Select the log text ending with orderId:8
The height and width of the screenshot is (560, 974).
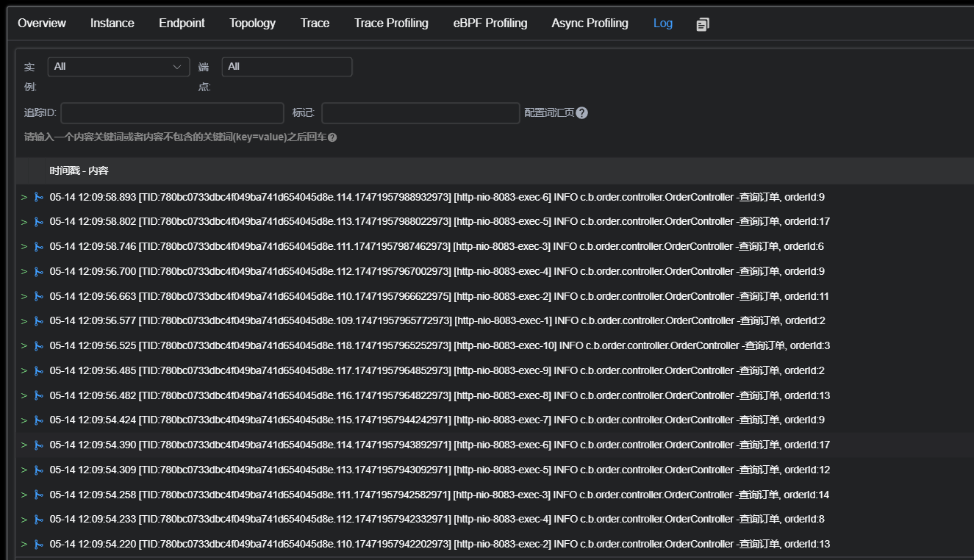click(x=437, y=520)
